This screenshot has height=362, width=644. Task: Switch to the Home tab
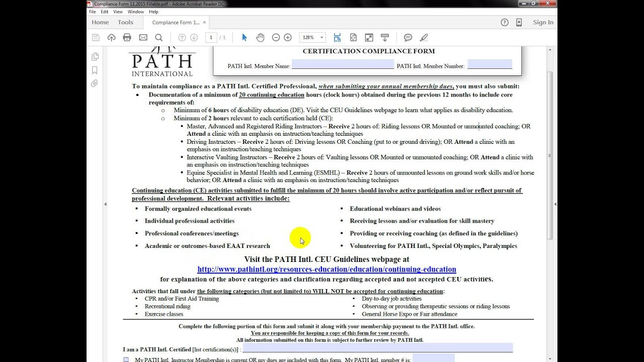[100, 22]
